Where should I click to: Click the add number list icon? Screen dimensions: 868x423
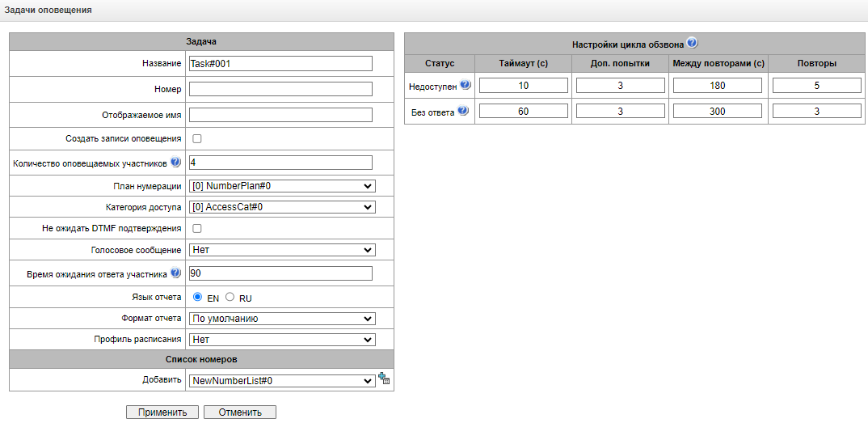[x=384, y=379]
